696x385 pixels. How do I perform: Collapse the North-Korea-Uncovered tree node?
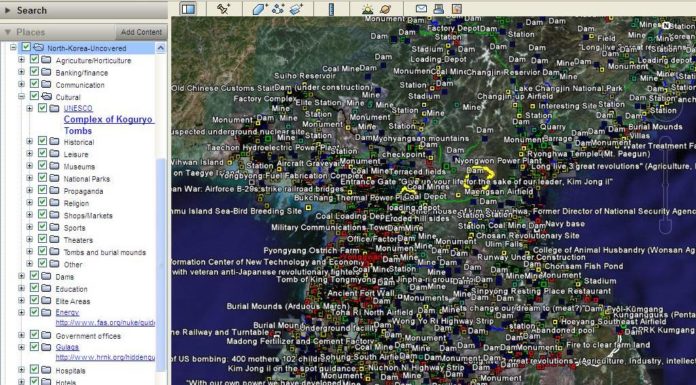click(13, 48)
